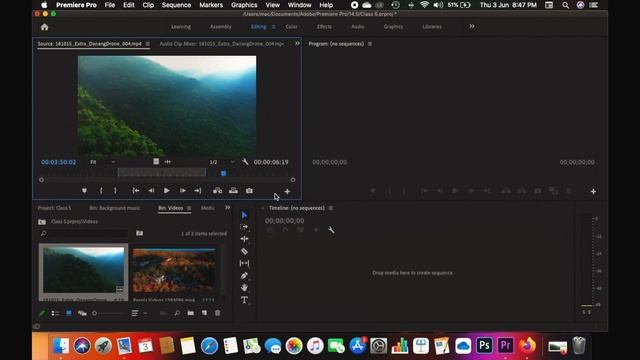
Task: Go to Out point in Source monitor
Action: tap(198, 191)
